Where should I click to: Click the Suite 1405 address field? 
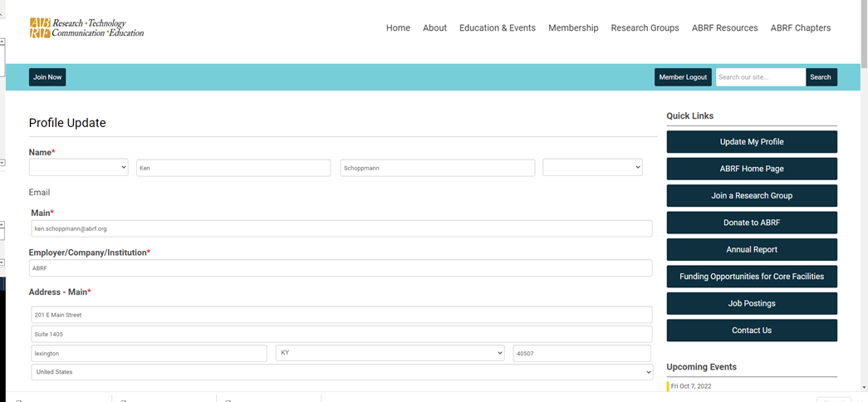342,334
